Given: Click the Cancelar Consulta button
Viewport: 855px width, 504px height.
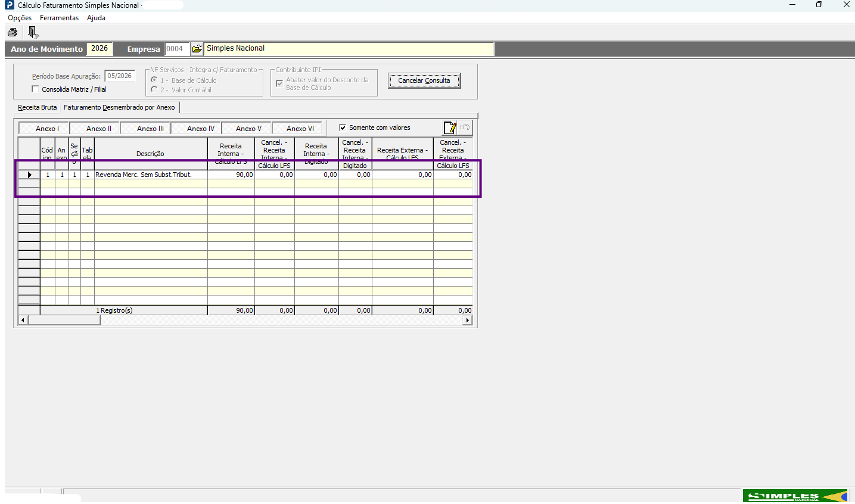Looking at the screenshot, I should (x=424, y=80).
